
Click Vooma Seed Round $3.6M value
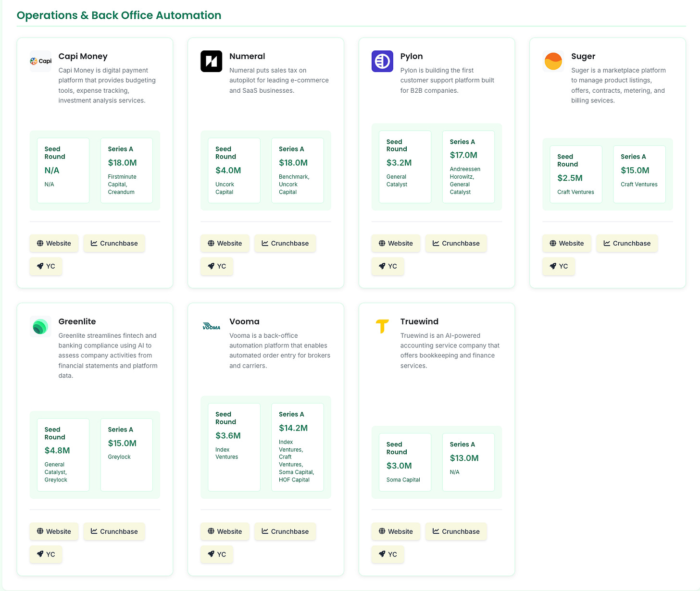coord(228,436)
